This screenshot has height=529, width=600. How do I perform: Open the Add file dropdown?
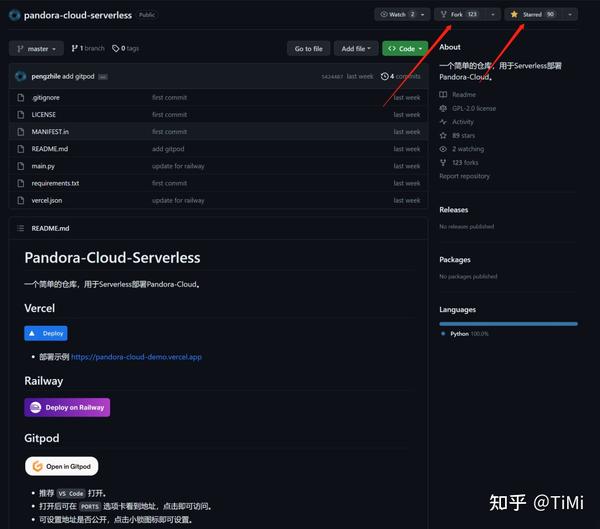pyautogui.click(x=356, y=49)
